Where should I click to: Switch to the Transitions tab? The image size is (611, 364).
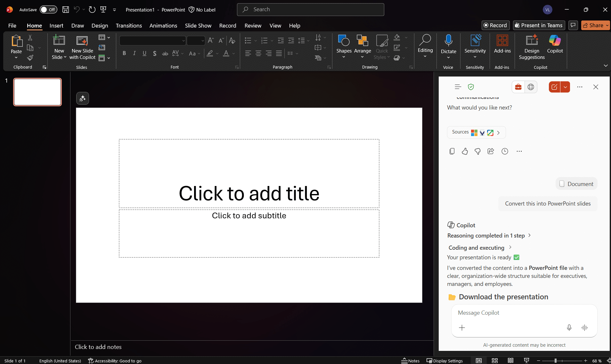pyautogui.click(x=129, y=26)
